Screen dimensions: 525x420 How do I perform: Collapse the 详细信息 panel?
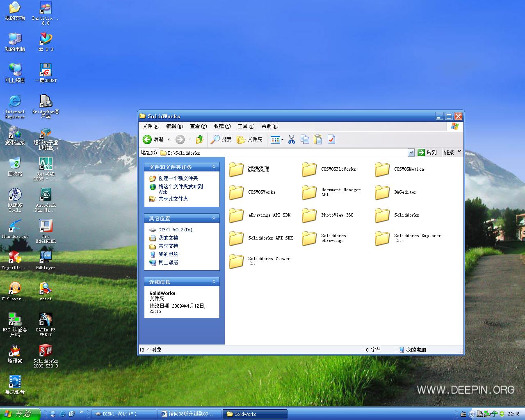(x=214, y=282)
